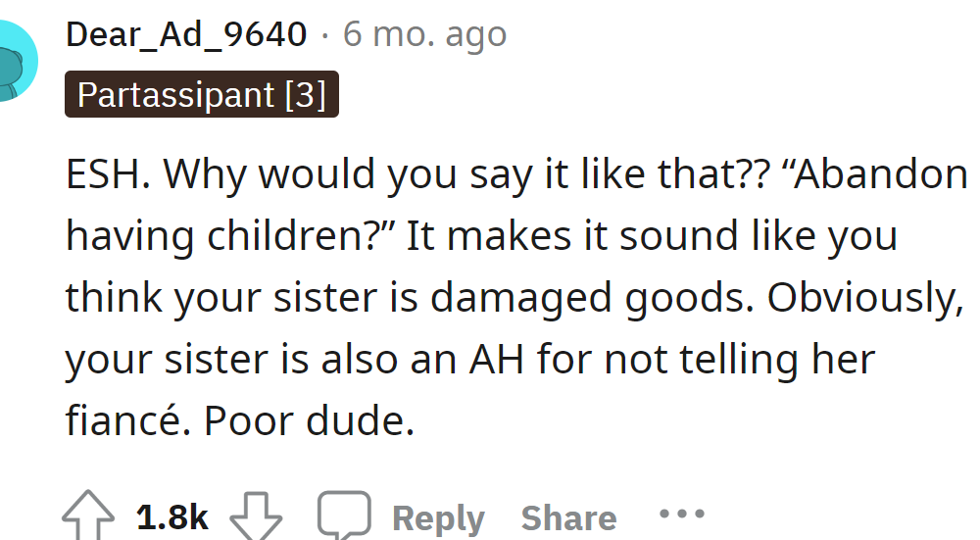The width and height of the screenshot is (980, 540).
Task: Click the Reply button text
Action: point(438,518)
